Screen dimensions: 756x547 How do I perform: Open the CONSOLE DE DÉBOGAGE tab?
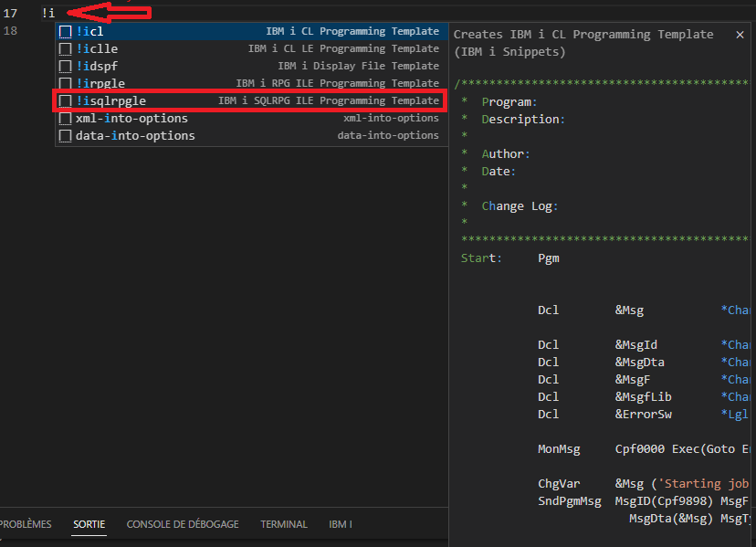point(183,524)
